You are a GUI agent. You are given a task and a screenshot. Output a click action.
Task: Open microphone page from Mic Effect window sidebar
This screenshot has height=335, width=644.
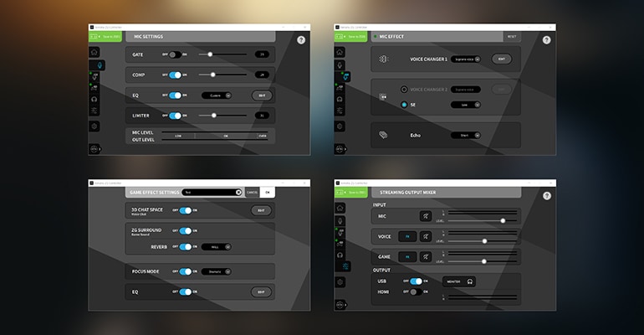tap(340, 65)
